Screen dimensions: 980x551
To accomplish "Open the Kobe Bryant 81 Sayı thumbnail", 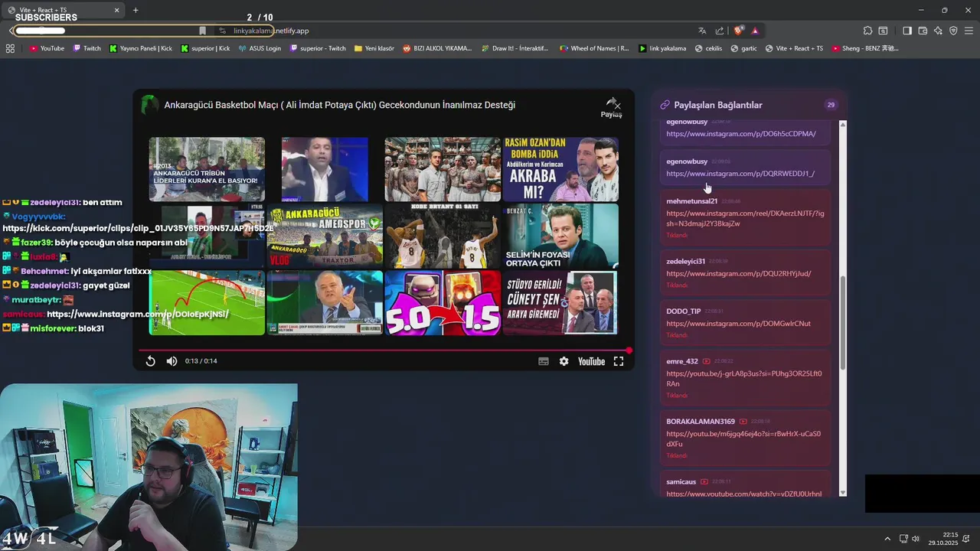I will [x=442, y=236].
